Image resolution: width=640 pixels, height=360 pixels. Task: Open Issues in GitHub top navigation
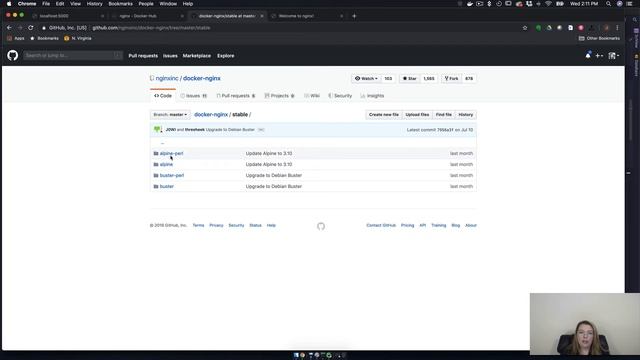tap(170, 56)
